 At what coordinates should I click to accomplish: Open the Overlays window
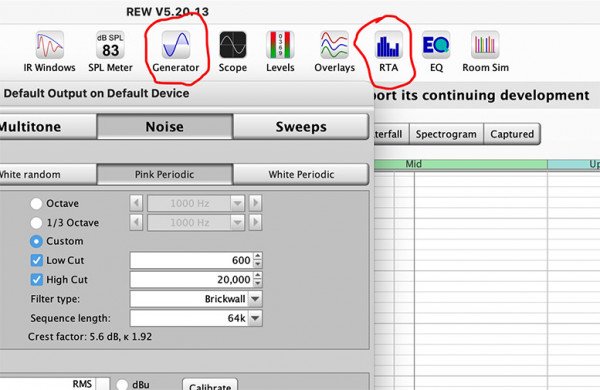pos(334,52)
